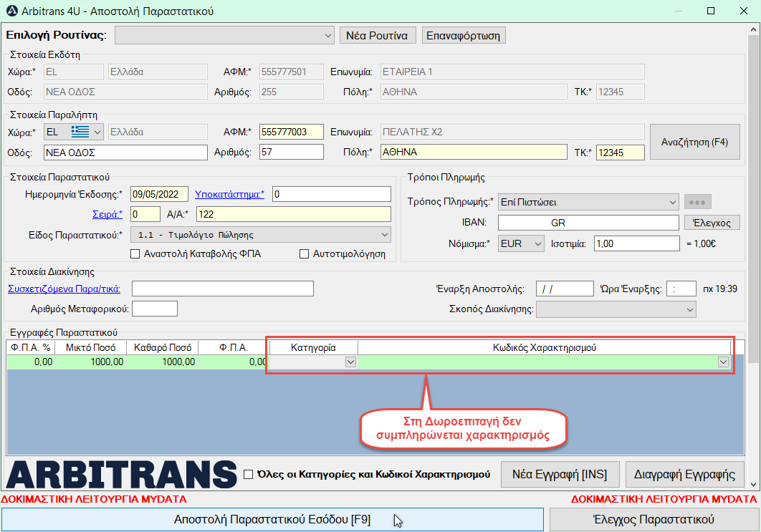Click the recipient ΑΦΜ field 555777003

[291, 132]
